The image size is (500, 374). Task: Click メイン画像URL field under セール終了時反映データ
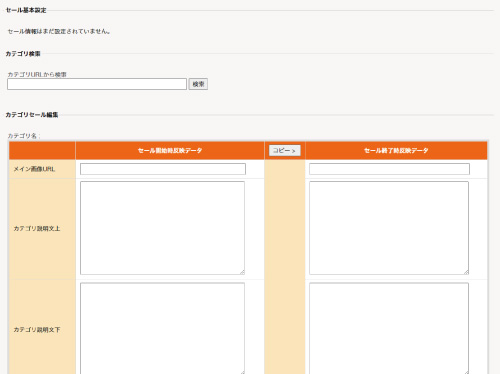(389, 169)
